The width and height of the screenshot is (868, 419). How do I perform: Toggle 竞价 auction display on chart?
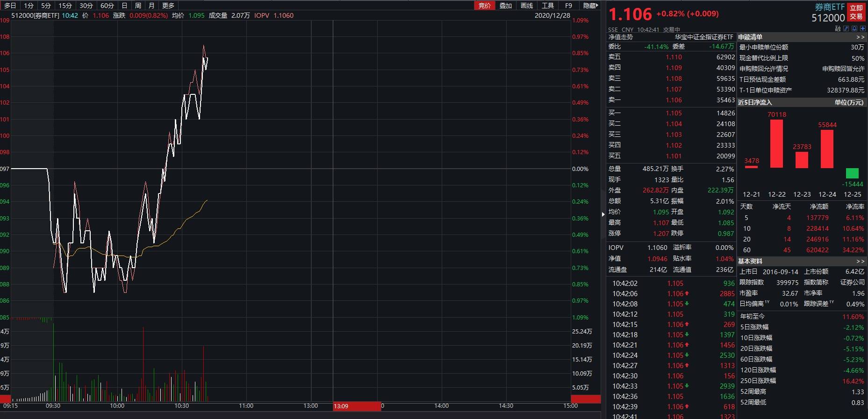tap(485, 6)
